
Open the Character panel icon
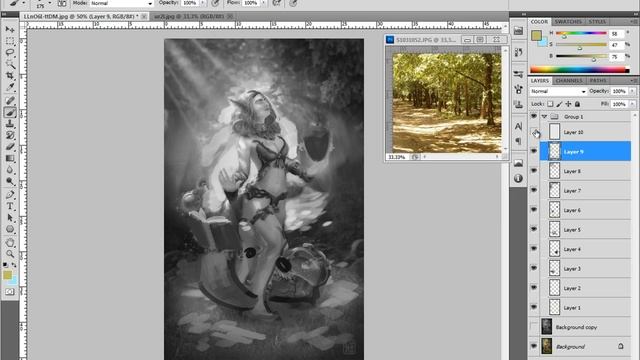pos(518,126)
